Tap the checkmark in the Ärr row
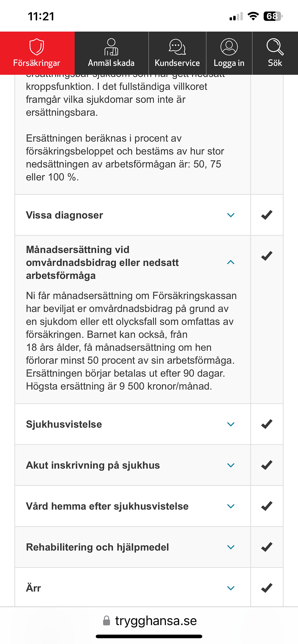Viewport: 298px width, 644px height. click(x=267, y=588)
